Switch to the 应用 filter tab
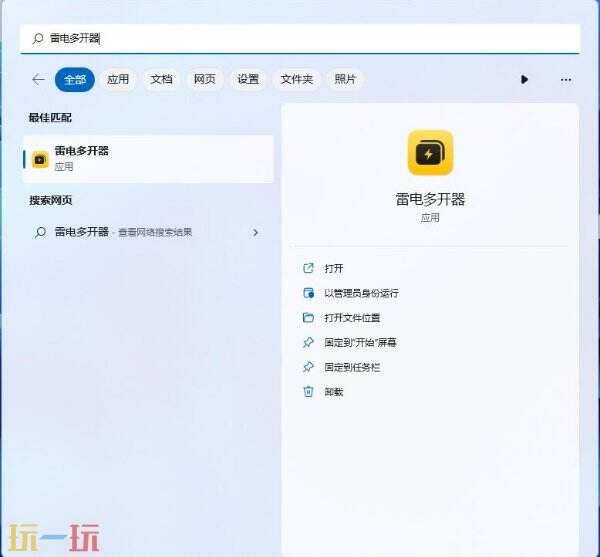Image resolution: width=600 pixels, height=557 pixels. click(x=118, y=79)
